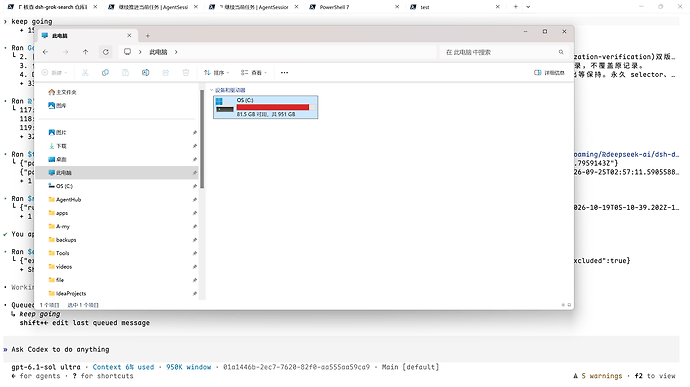
Task: Click the Share icon in toolbar
Action: click(x=165, y=73)
